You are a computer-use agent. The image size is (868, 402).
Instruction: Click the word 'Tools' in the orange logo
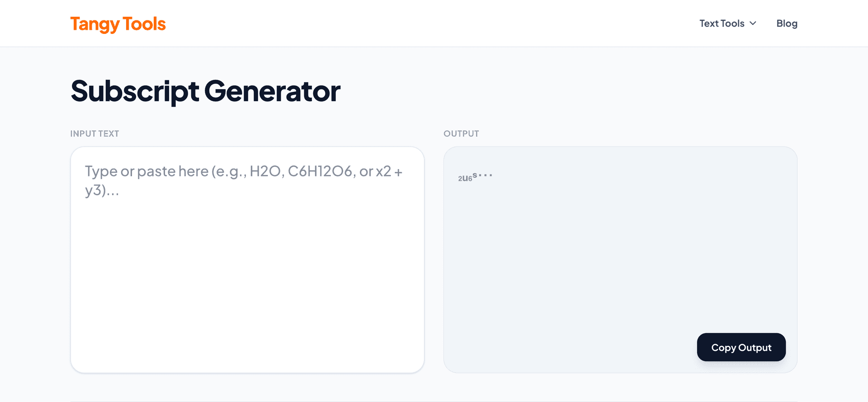(144, 24)
